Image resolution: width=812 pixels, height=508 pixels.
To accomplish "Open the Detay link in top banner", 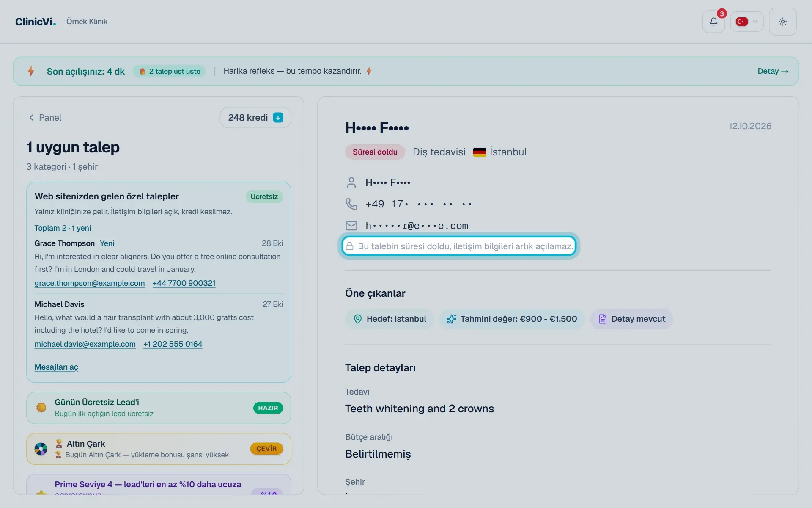I will tap(773, 71).
